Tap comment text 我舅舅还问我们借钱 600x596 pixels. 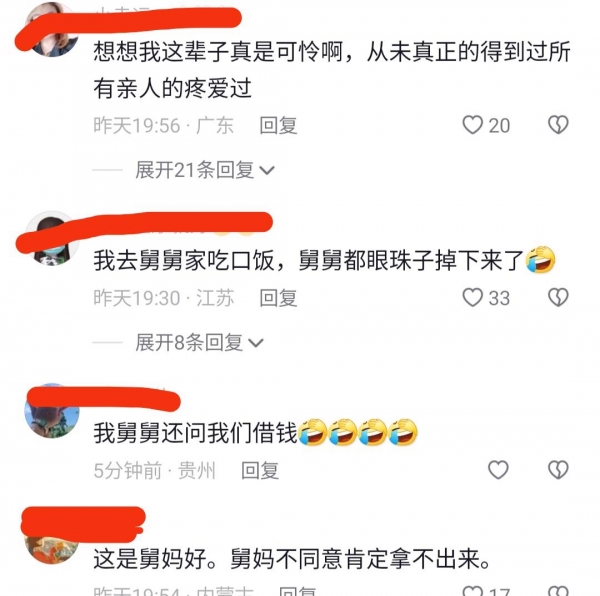[x=195, y=433]
